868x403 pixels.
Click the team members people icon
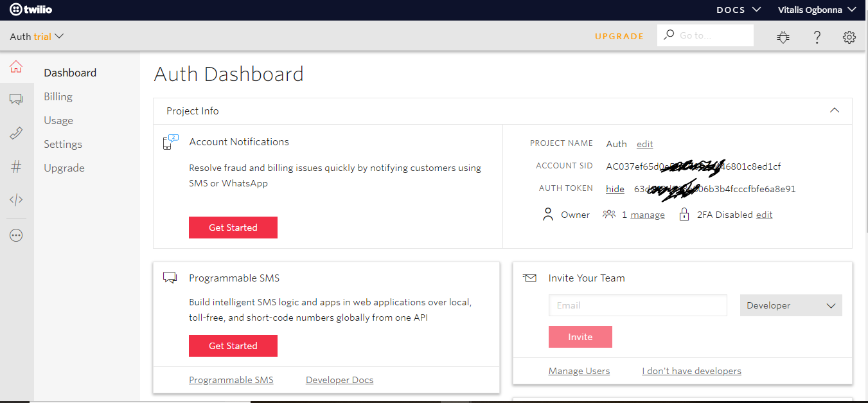pyautogui.click(x=609, y=214)
